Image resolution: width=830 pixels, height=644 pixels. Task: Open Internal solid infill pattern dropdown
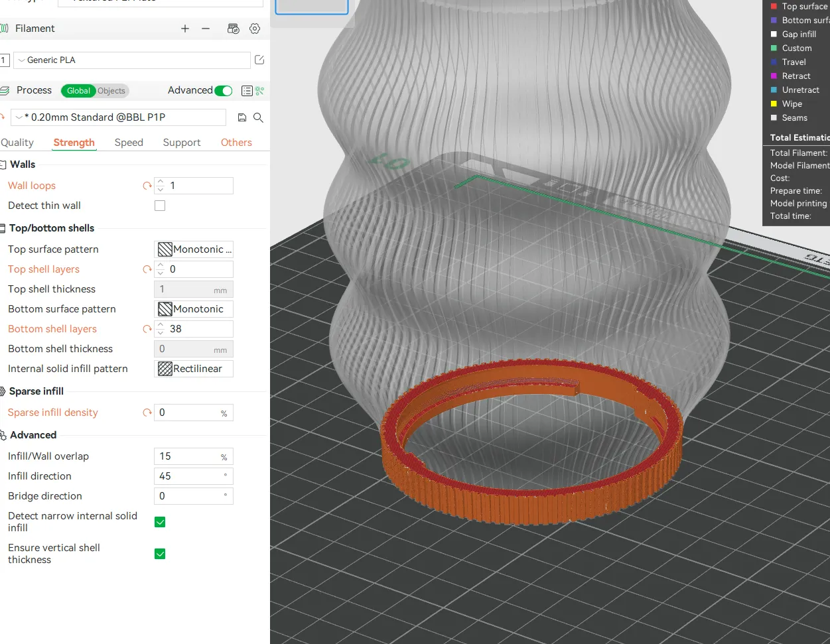coord(194,369)
